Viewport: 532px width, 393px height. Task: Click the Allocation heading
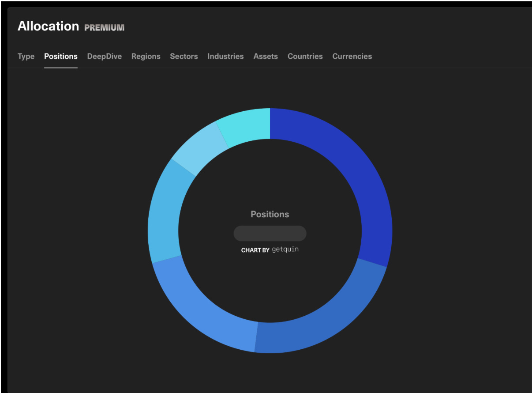[48, 26]
